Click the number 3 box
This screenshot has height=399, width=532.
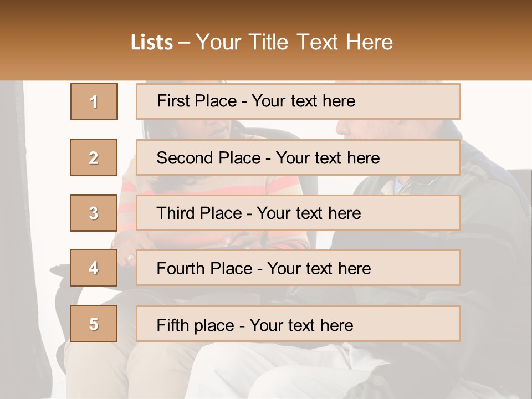(94, 213)
